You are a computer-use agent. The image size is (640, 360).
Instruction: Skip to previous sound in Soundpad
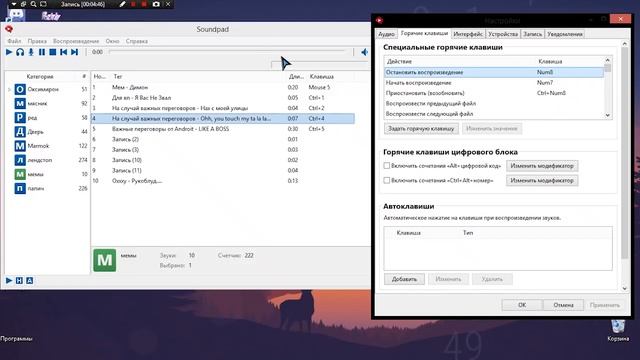coord(63,52)
